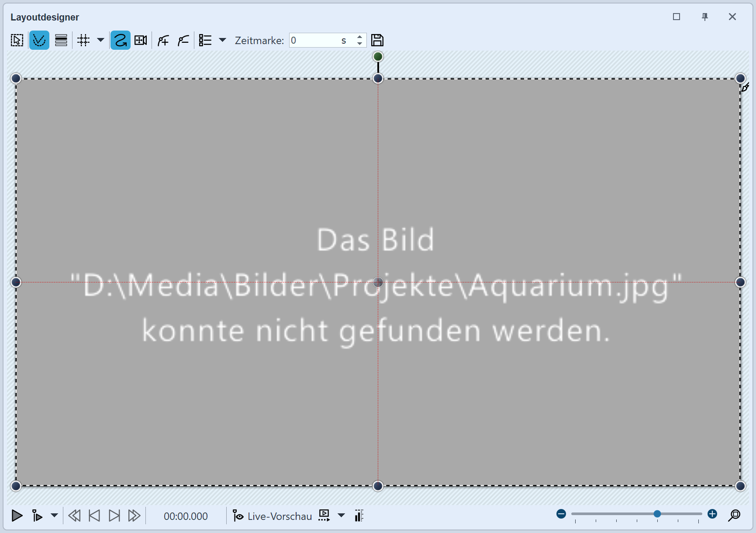Viewport: 756px width, 533px height.
Task: Remove a motion path point
Action: 183,40
